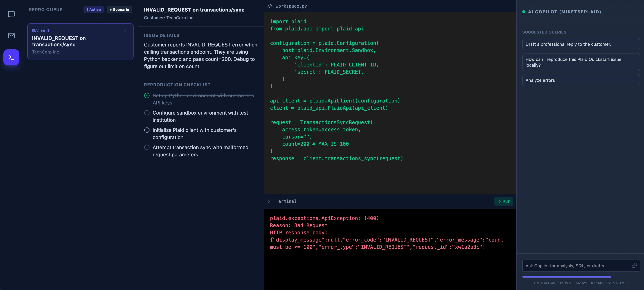This screenshot has width=644, height=290.
Task: Select Draft a professional reply suggestion
Action: click(581, 44)
